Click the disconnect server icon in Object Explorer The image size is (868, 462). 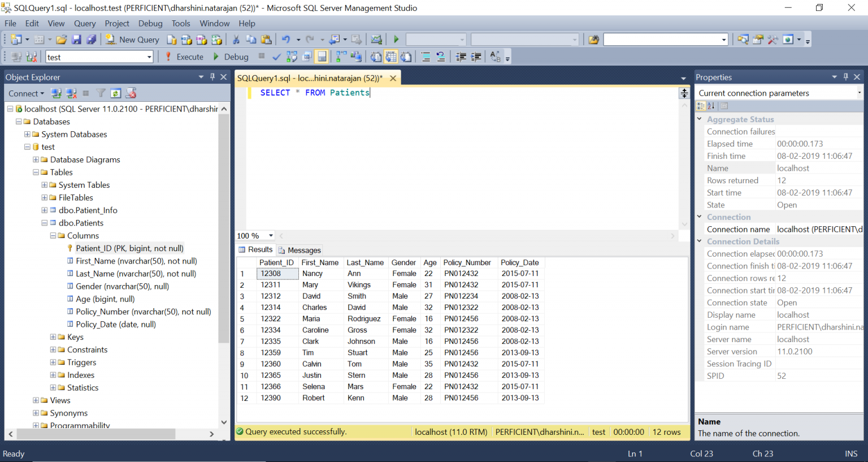(71, 93)
